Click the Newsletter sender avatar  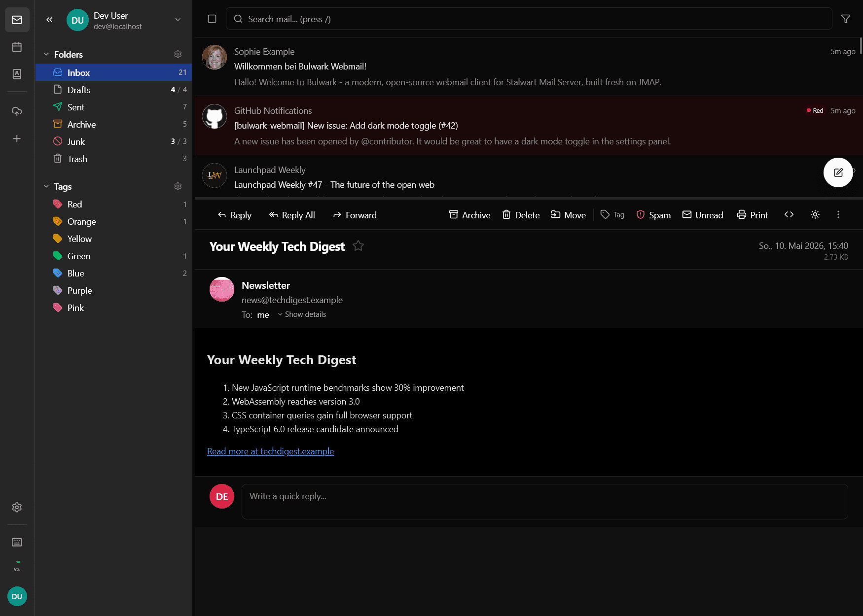222,289
